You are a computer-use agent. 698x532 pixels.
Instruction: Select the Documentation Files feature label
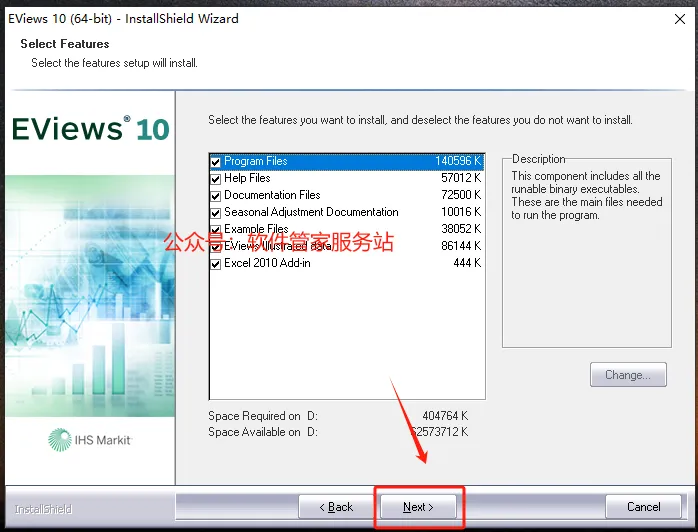tap(272, 195)
